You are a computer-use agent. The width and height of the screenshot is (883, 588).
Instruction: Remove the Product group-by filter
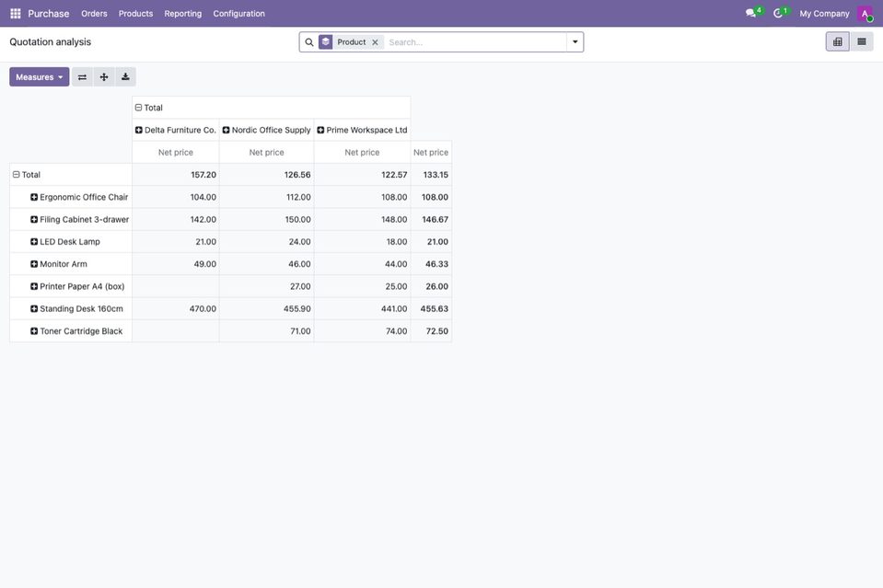click(x=375, y=42)
